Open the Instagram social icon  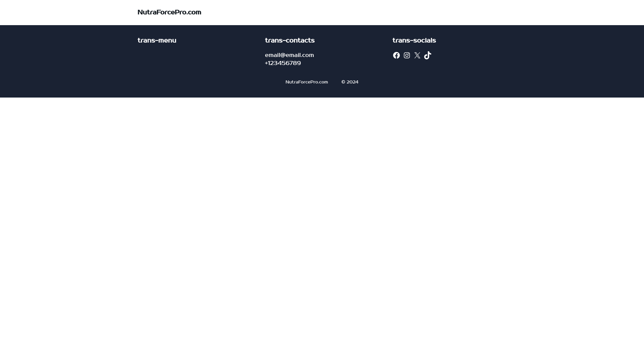pos(407,55)
